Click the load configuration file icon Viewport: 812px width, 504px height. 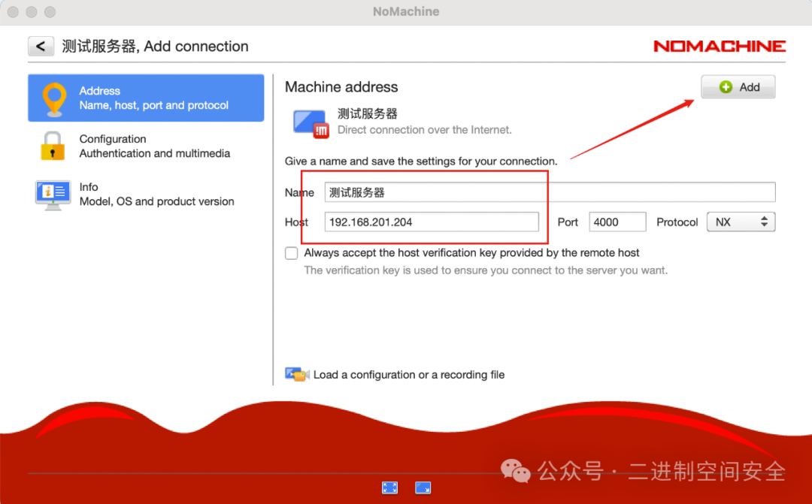point(296,374)
